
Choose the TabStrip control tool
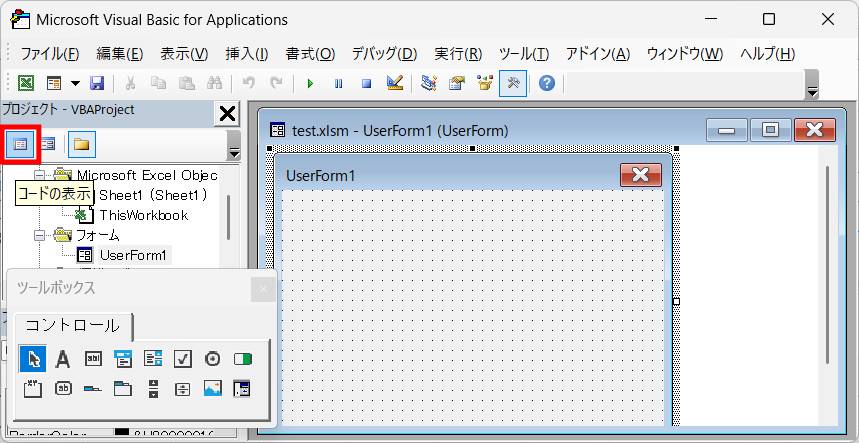93,389
